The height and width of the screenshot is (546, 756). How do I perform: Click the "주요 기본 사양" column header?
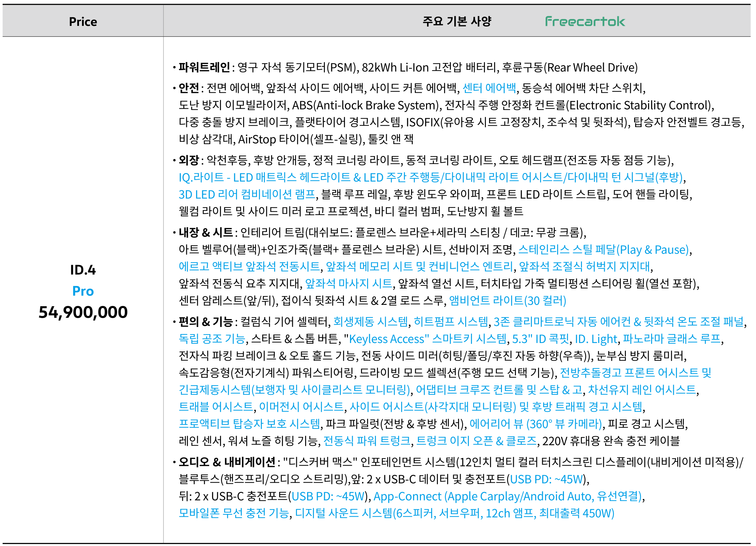457,21
